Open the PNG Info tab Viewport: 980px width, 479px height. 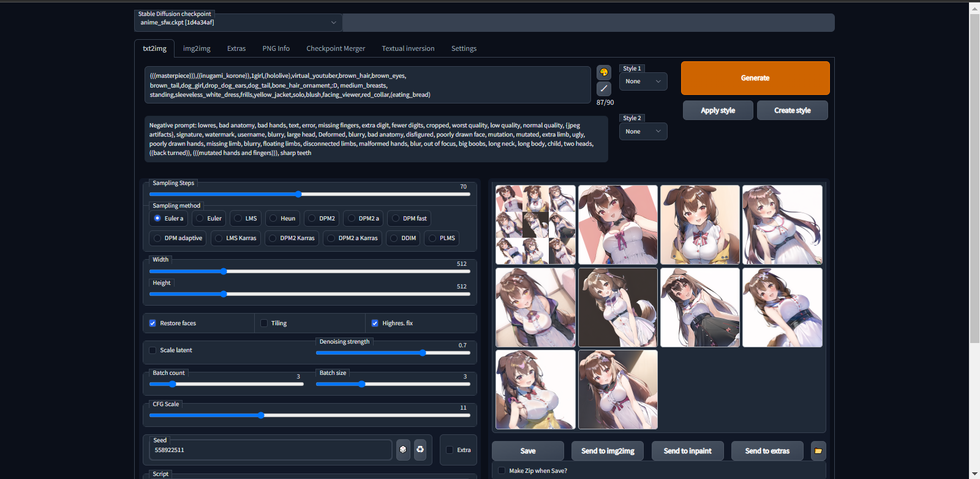[276, 48]
